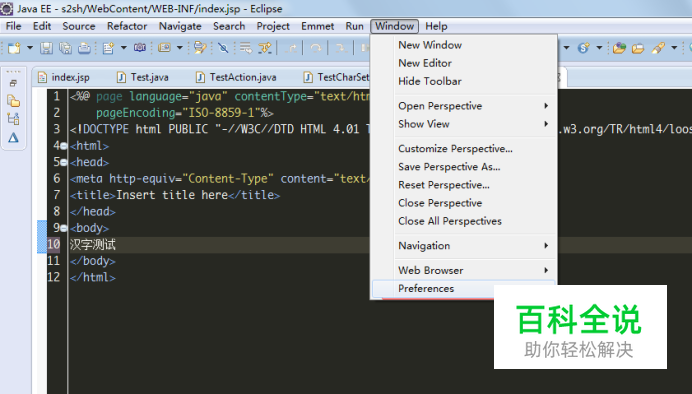The width and height of the screenshot is (692, 394).
Task: Switch to the TestCharSet editor tab
Action: (x=336, y=78)
